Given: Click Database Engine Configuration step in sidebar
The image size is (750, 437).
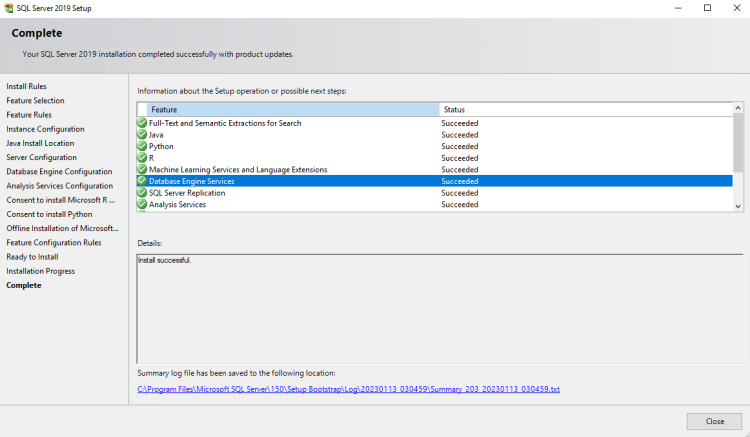Looking at the screenshot, I should pyautogui.click(x=59, y=172).
